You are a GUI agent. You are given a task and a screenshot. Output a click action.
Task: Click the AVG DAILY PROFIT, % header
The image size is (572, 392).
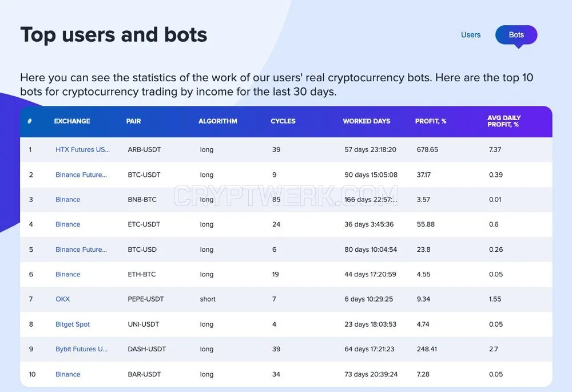[504, 121]
